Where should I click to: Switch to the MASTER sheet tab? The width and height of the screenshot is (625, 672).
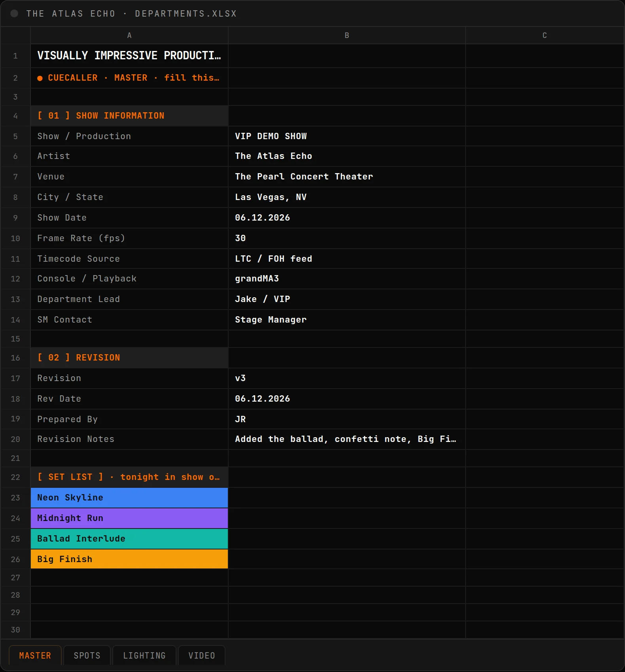tap(35, 655)
